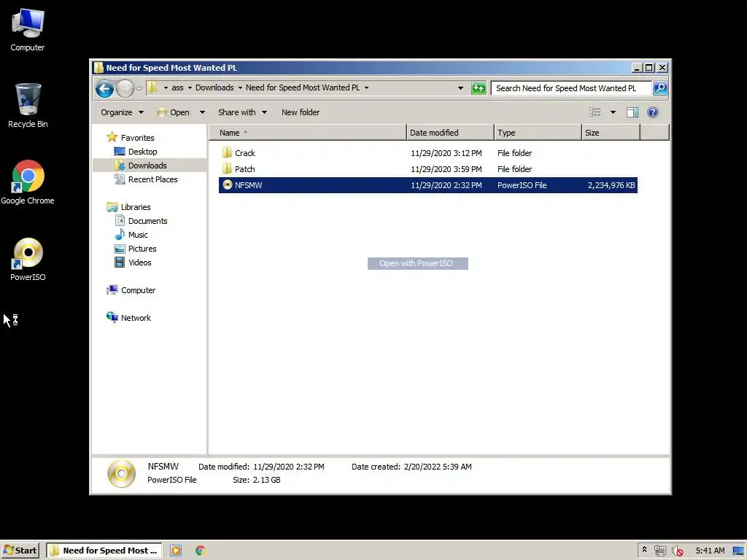Open the Videos library

139,262
